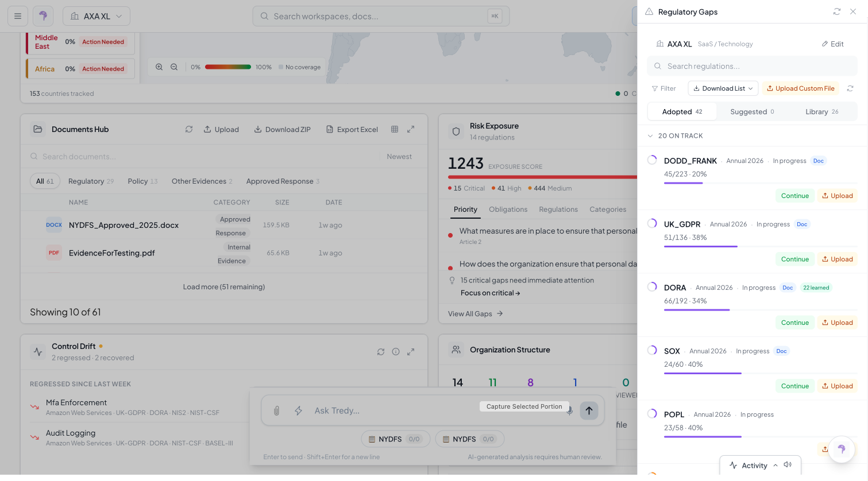
Task: Select the Suggested tab
Action: click(x=752, y=112)
